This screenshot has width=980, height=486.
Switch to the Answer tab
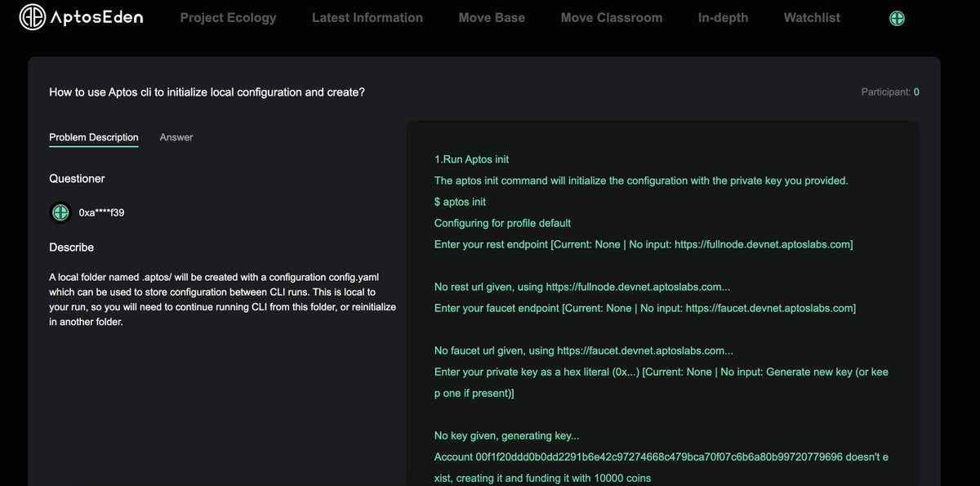point(176,137)
